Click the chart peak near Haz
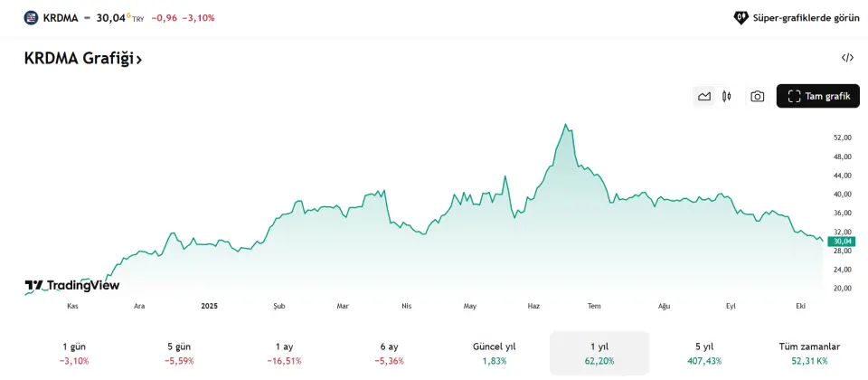 (566, 126)
